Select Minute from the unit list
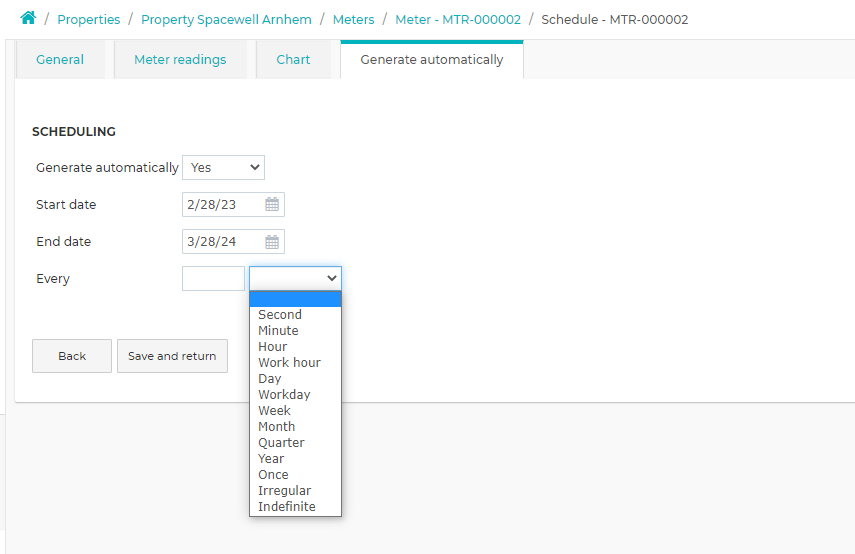Screen dimensions: 855x554 [296, 330]
